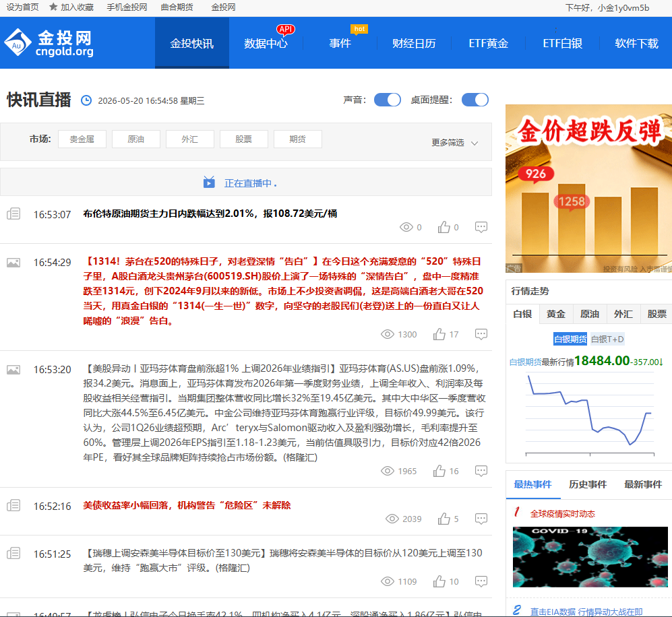This screenshot has width=672, height=617.
Task: Click the picture icon beside 16:54:29
Action: coord(13,263)
